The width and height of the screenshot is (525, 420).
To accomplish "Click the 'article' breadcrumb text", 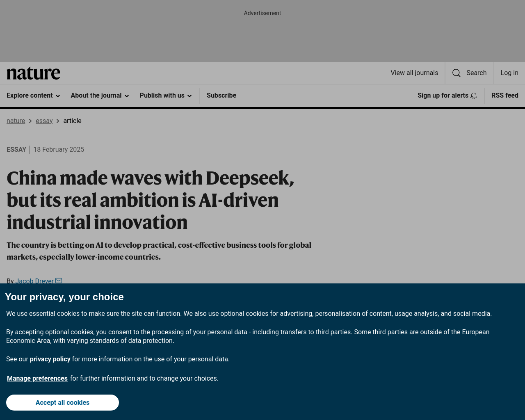I will pyautogui.click(x=72, y=121).
